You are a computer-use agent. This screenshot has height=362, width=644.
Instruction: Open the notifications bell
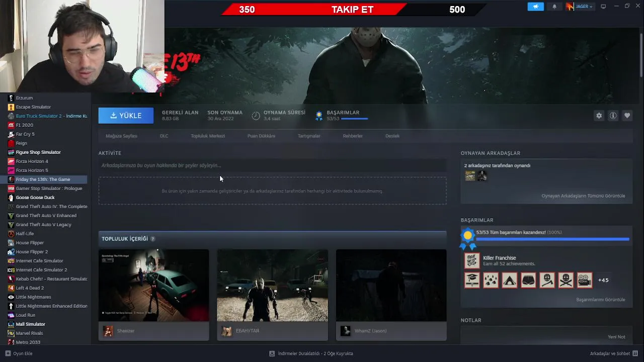(554, 7)
